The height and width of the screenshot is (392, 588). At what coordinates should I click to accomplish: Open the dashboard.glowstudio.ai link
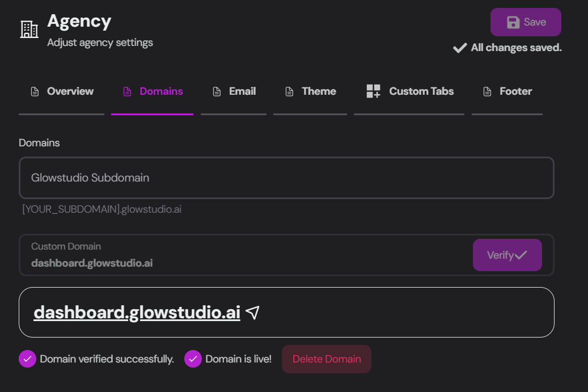[x=136, y=311]
